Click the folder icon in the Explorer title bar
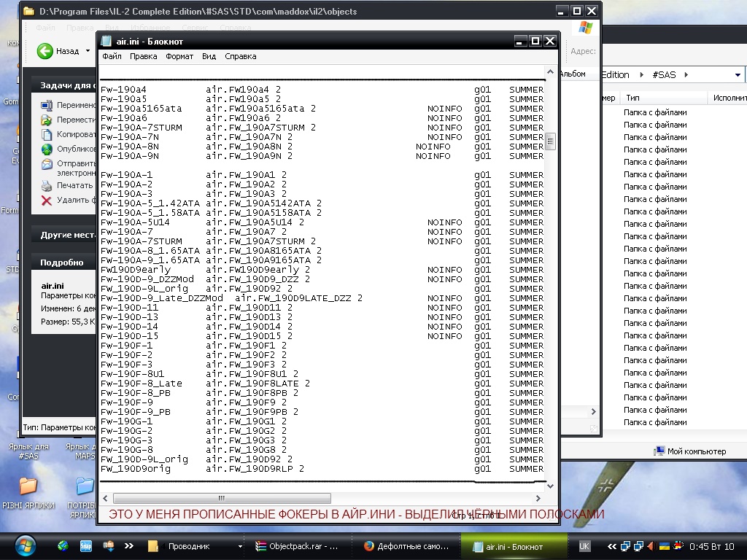This screenshot has width=747, height=560. 29,11
